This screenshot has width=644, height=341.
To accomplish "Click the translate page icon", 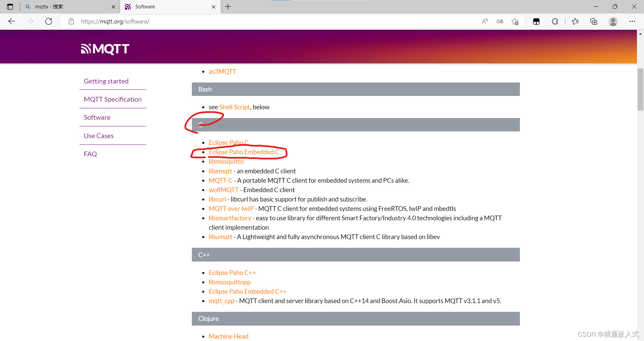I will tap(500, 21).
